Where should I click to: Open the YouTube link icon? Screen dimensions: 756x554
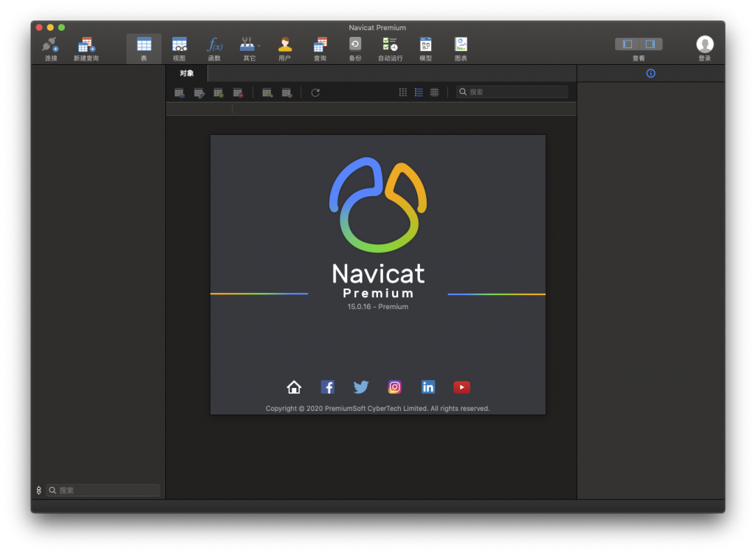[x=461, y=387]
